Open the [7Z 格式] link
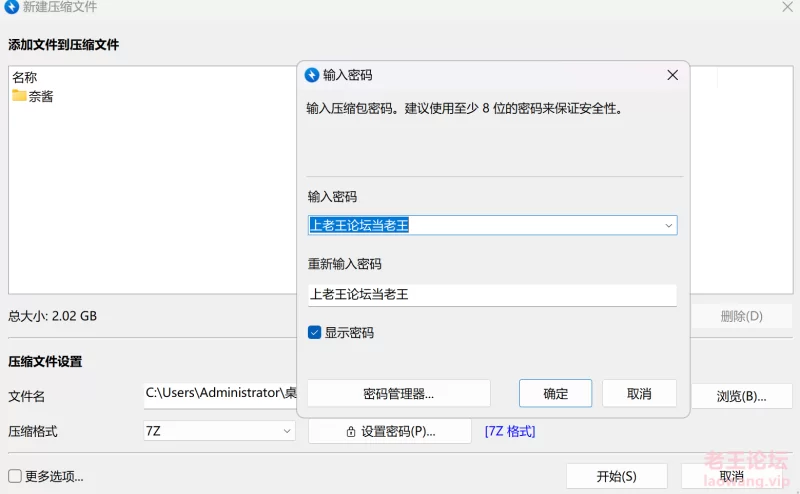The width and height of the screenshot is (800, 494). [x=510, y=432]
